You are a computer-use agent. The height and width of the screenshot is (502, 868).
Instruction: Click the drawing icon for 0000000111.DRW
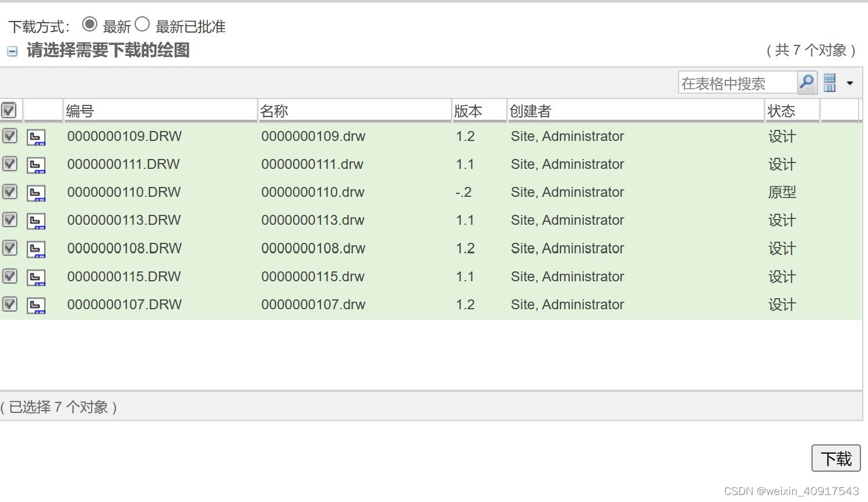point(36,165)
